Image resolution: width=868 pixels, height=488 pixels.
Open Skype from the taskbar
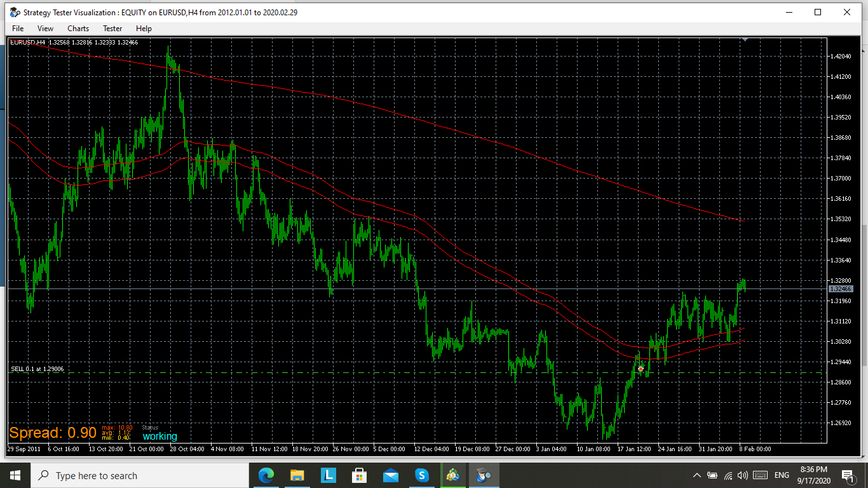pyautogui.click(x=422, y=475)
